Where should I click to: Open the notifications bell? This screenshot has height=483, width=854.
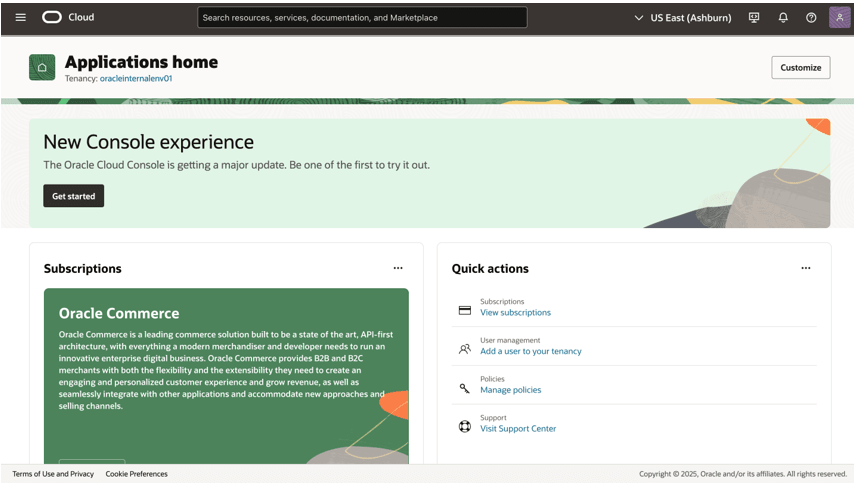[783, 17]
